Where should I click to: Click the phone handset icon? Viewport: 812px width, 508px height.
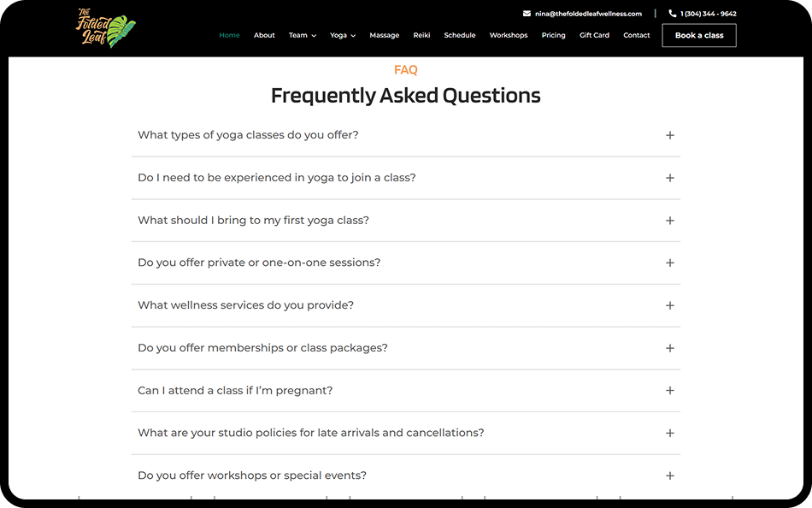(x=672, y=14)
